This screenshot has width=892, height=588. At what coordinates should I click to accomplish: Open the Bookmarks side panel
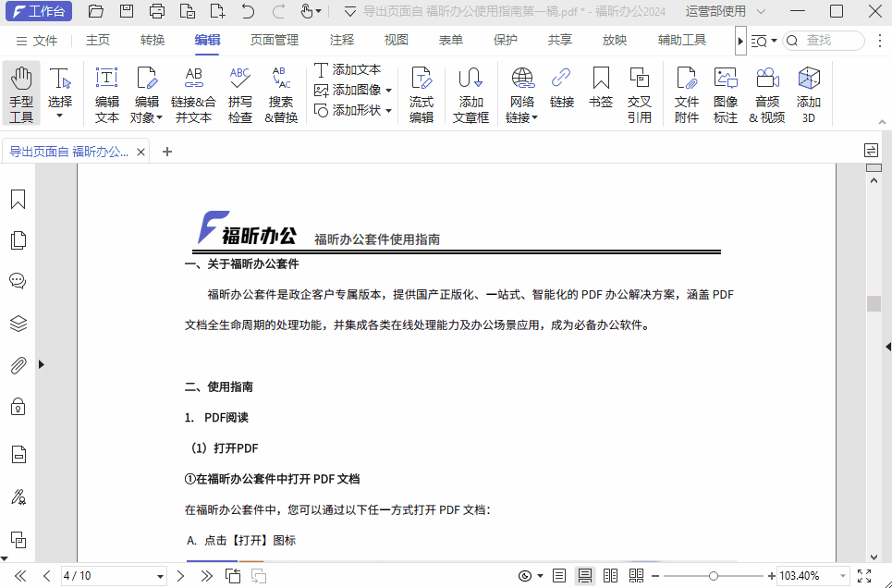18,199
